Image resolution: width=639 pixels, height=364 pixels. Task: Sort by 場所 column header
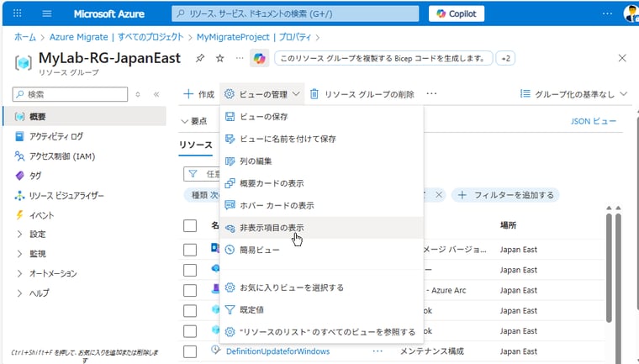(x=508, y=225)
